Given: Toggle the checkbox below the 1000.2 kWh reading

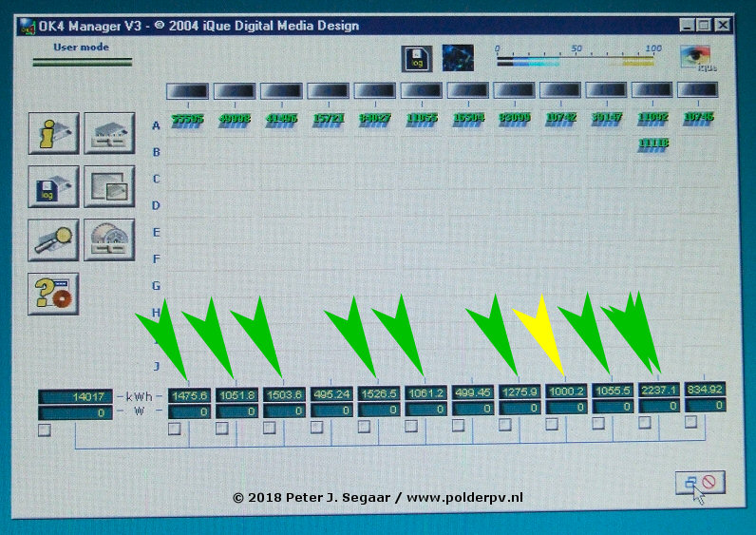Looking at the screenshot, I should (x=552, y=425).
